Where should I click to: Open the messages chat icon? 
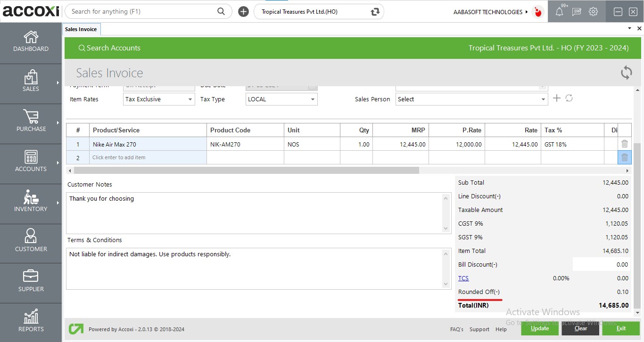(576, 12)
